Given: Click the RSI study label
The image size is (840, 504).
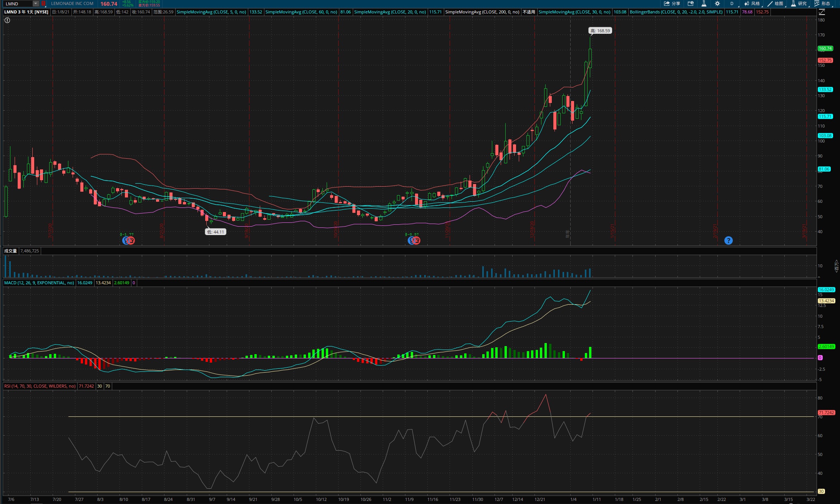Looking at the screenshot, I should [x=40, y=386].
